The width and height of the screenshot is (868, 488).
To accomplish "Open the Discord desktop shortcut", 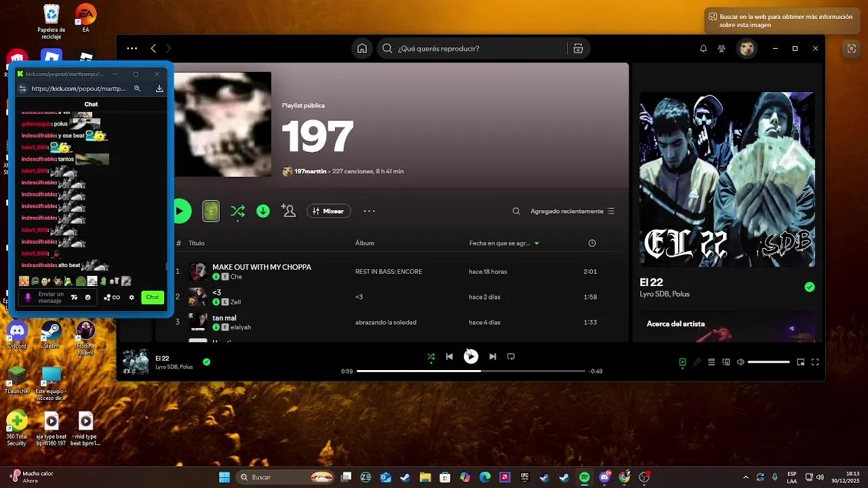I will 17,335.
